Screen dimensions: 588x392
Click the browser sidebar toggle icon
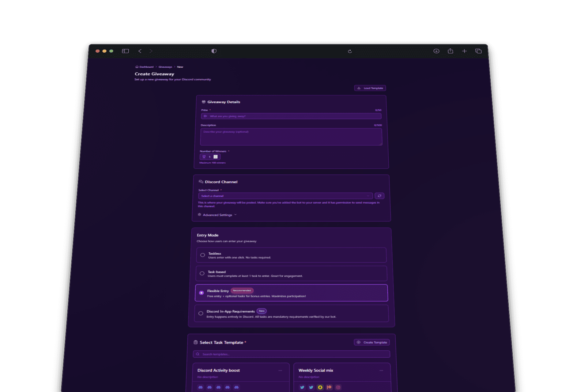(x=125, y=51)
